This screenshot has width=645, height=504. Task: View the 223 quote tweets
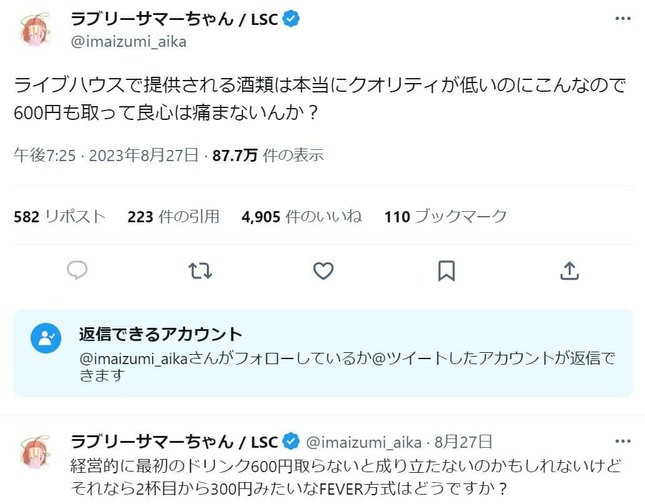tap(175, 216)
